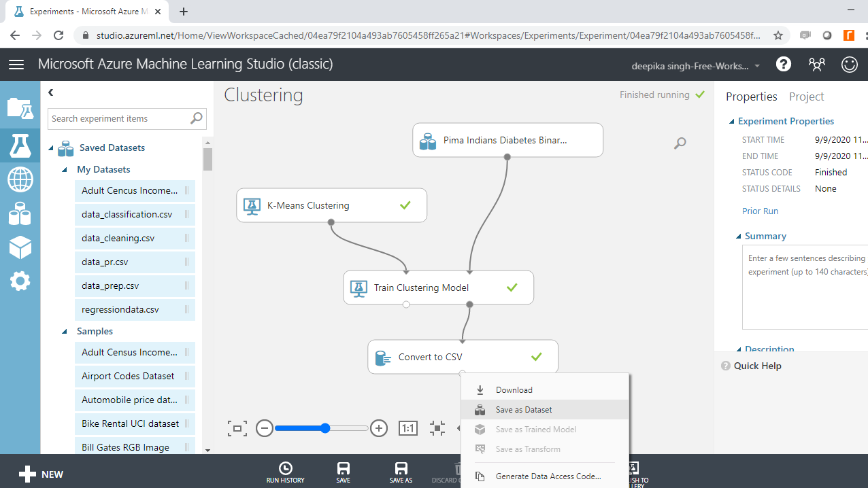Image resolution: width=868 pixels, height=488 pixels.
Task: Click the K-Means Clustering output port
Action: [331, 222]
